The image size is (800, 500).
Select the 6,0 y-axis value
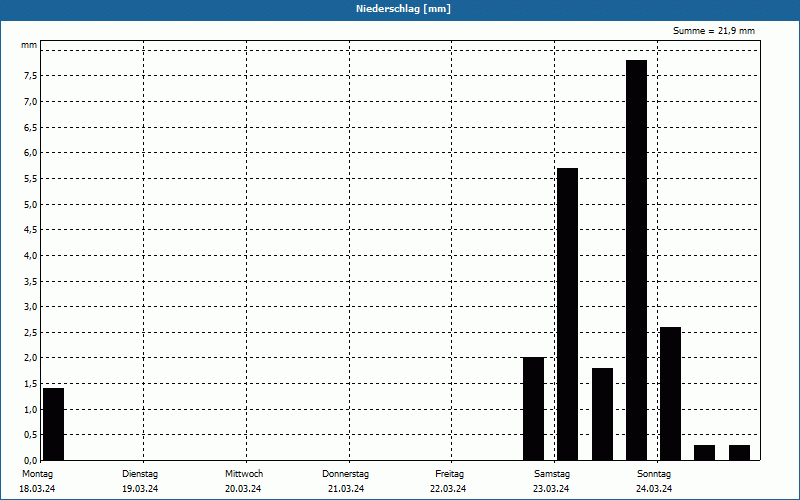click(x=31, y=153)
